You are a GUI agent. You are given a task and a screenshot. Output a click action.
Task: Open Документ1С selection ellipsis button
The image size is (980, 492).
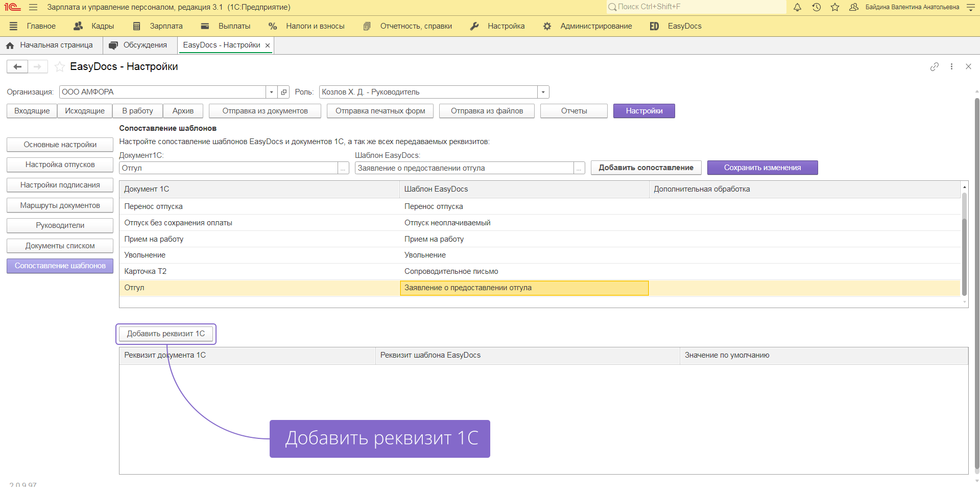343,168
